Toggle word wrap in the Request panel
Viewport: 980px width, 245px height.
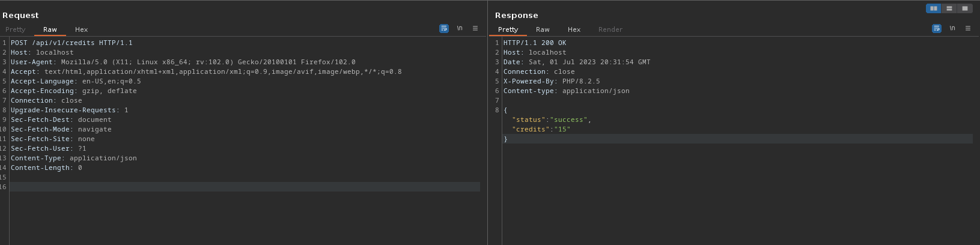point(444,28)
